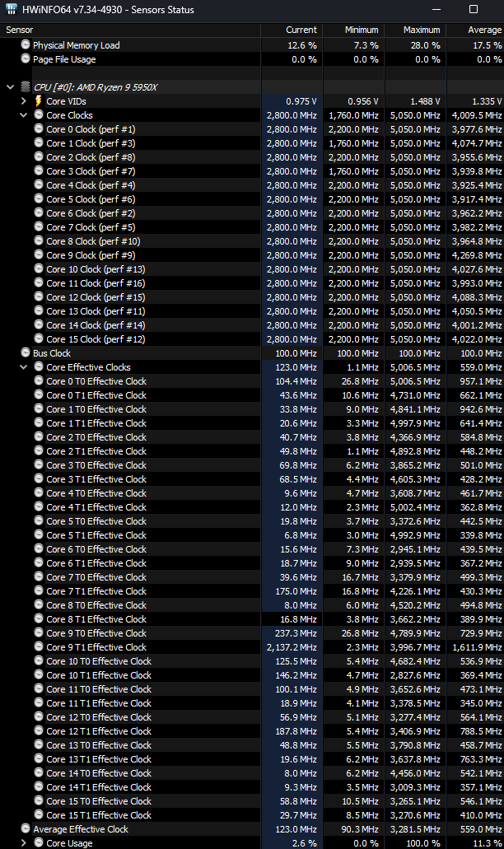Click the icon beside Core Effective Clocks
The width and height of the screenshot is (504, 849).
click(x=39, y=366)
